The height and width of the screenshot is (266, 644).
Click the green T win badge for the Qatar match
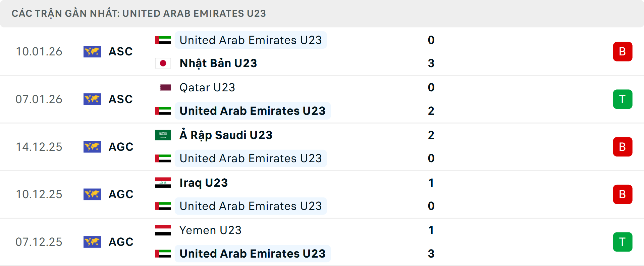(x=623, y=99)
